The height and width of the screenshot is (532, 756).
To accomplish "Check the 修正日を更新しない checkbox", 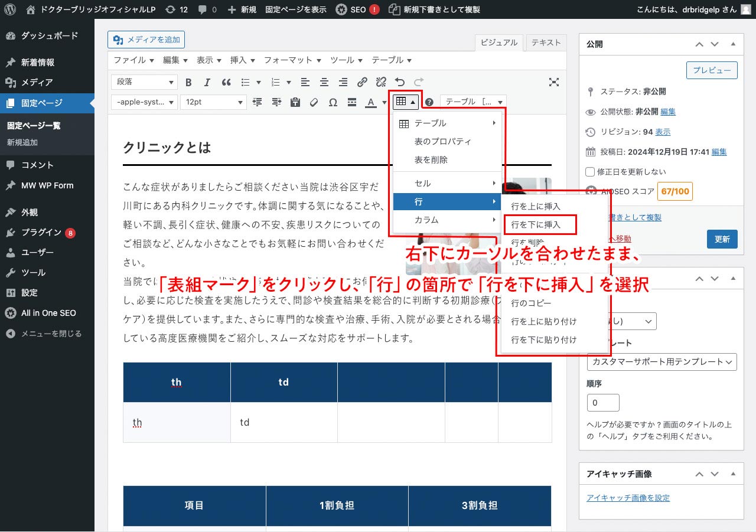I will pyautogui.click(x=590, y=172).
